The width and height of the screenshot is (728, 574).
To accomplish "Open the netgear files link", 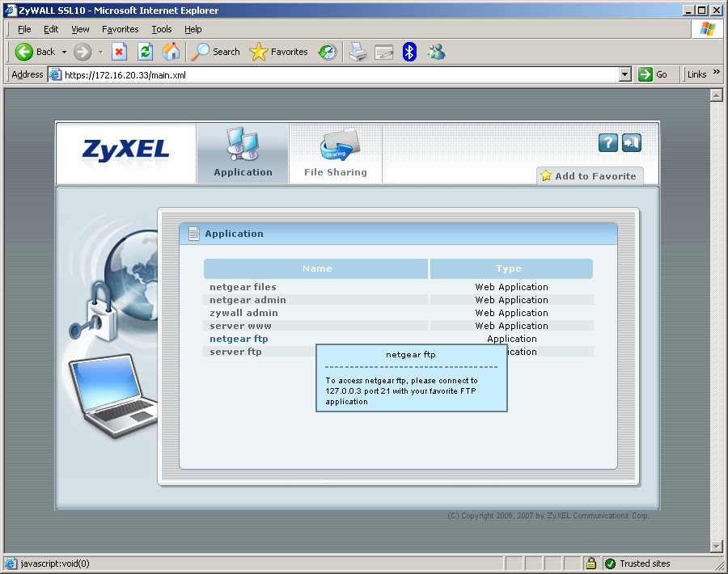I will tap(243, 287).
